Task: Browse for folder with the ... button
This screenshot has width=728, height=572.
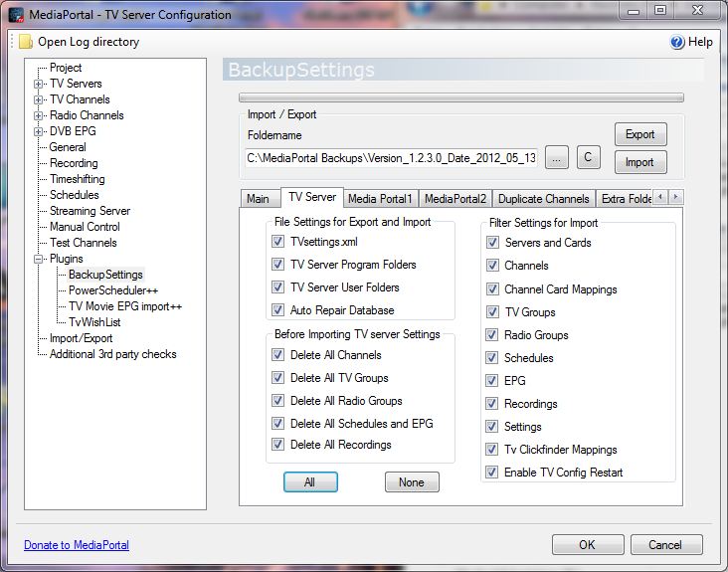Action: tap(556, 158)
